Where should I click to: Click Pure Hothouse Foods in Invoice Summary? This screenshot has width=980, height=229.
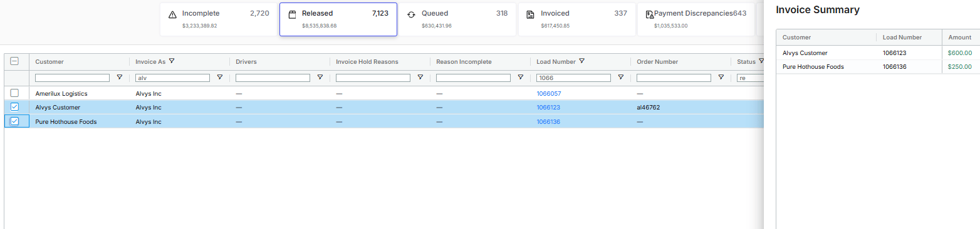[x=813, y=66]
